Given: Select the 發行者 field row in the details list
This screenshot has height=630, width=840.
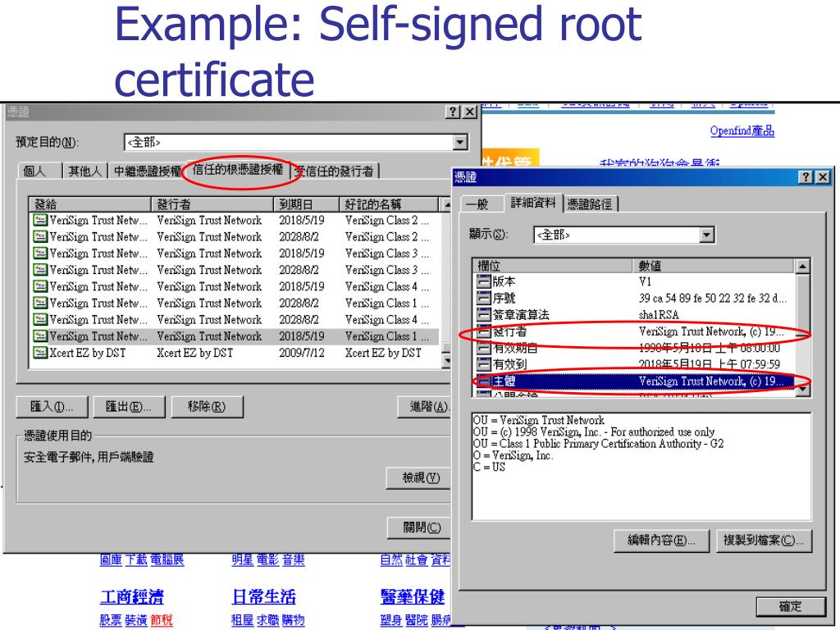Looking at the screenshot, I should pyautogui.click(x=635, y=331).
